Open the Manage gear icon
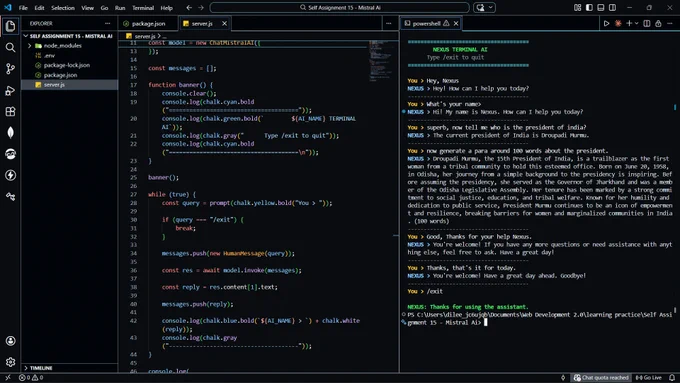Viewport: 680px width, 383px height. coord(10,362)
